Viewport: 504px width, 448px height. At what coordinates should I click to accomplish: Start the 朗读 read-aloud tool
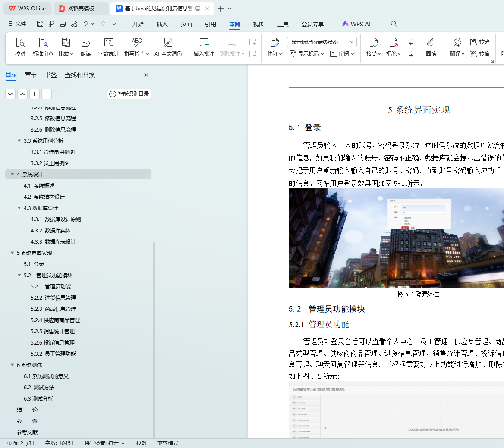(x=86, y=47)
